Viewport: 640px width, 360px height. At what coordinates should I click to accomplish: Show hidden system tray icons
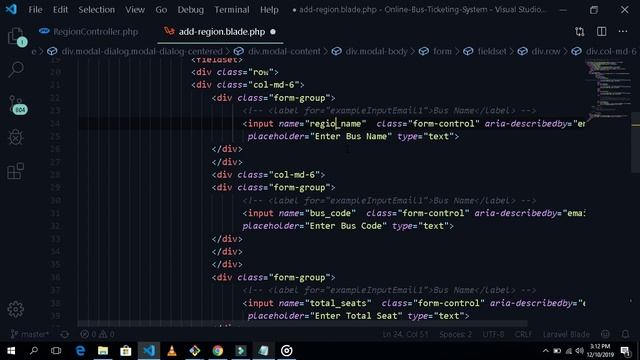pyautogui.click(x=546, y=351)
